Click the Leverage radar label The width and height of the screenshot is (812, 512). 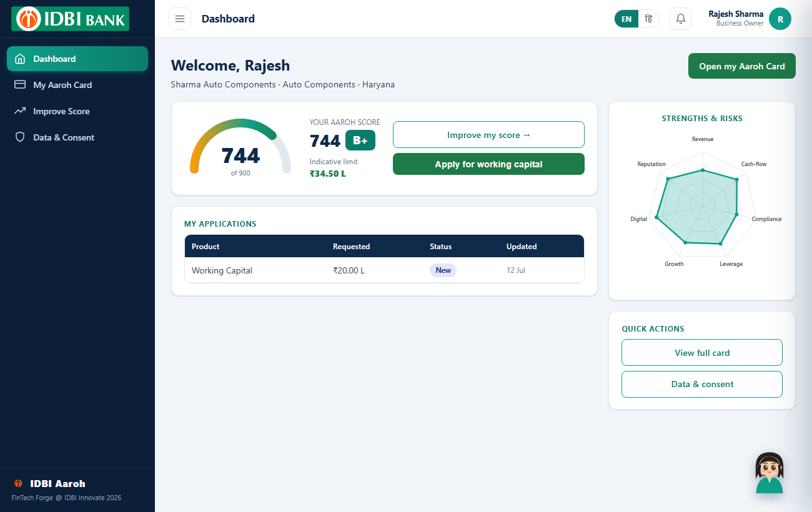[731, 264]
